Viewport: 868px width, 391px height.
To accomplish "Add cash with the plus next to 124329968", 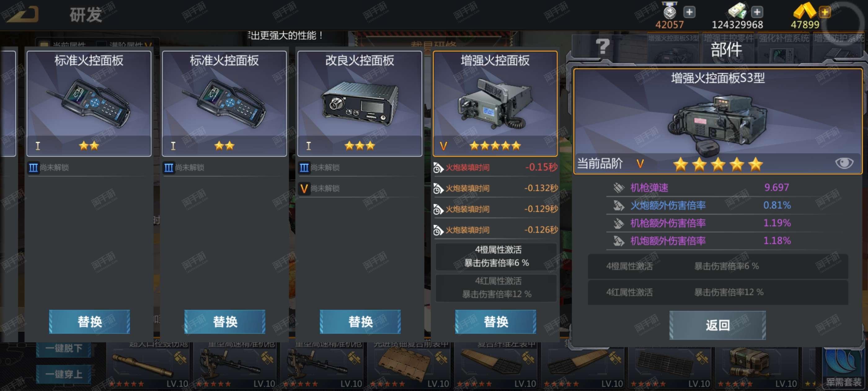I will pos(757,12).
